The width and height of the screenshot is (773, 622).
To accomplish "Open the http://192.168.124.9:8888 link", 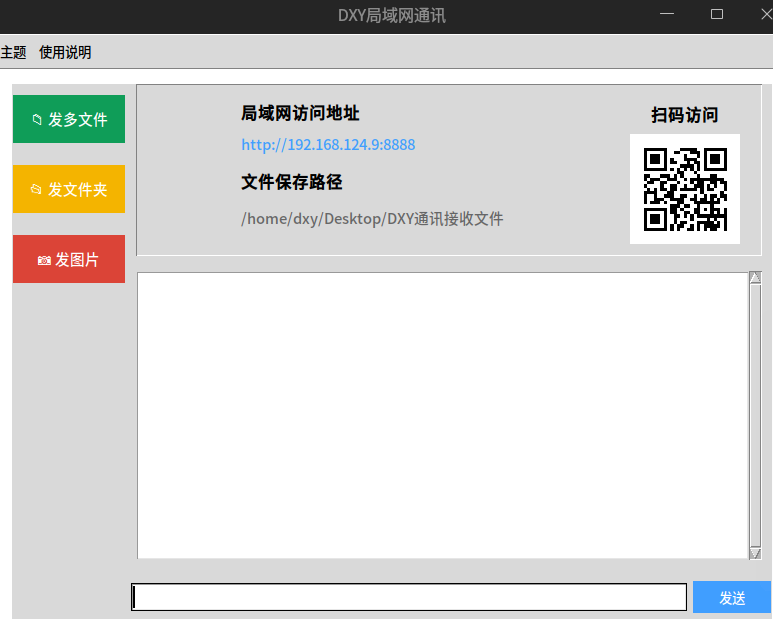I will point(328,145).
